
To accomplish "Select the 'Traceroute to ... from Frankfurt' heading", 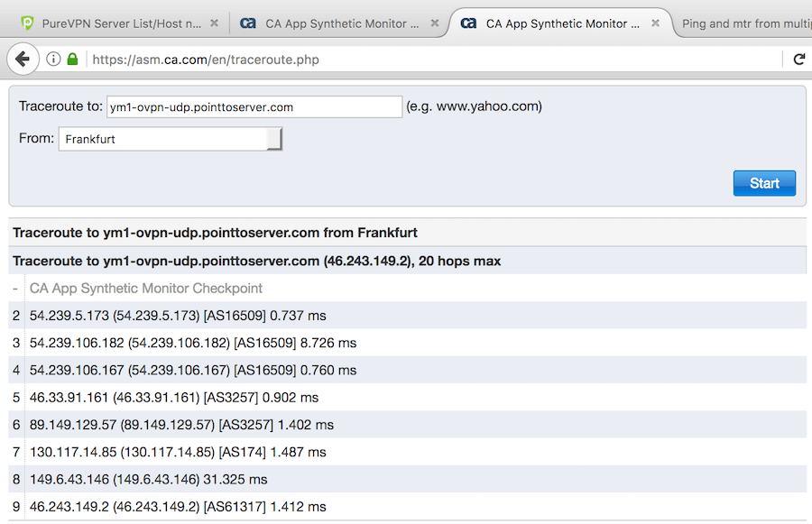I will (215, 233).
